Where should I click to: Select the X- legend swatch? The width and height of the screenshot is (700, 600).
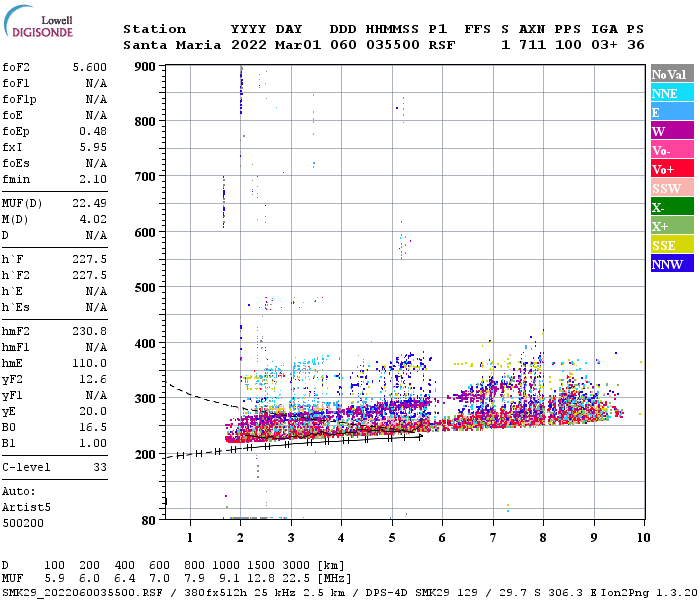tap(672, 207)
